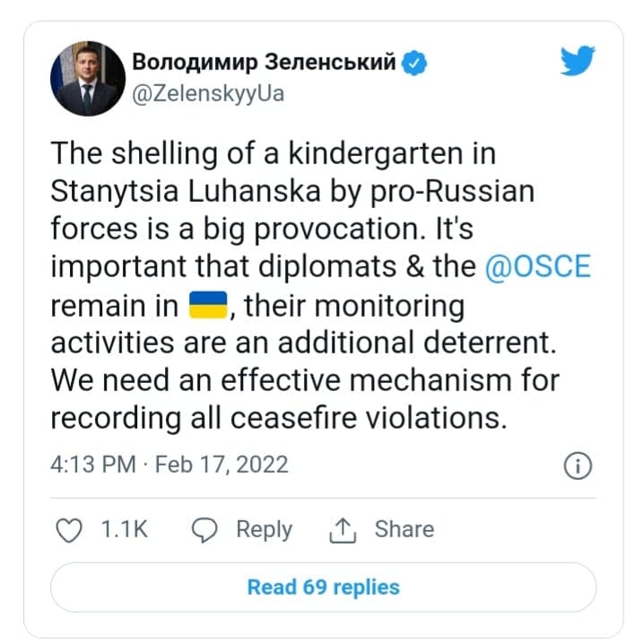Click the speech bubble reply icon
Viewport: 644px width, 644px height.
click(205, 530)
